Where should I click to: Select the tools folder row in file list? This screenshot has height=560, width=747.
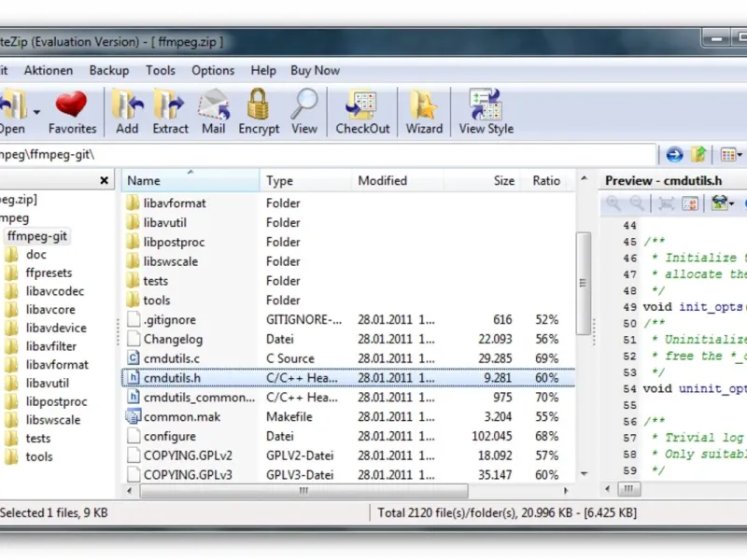tap(348, 300)
